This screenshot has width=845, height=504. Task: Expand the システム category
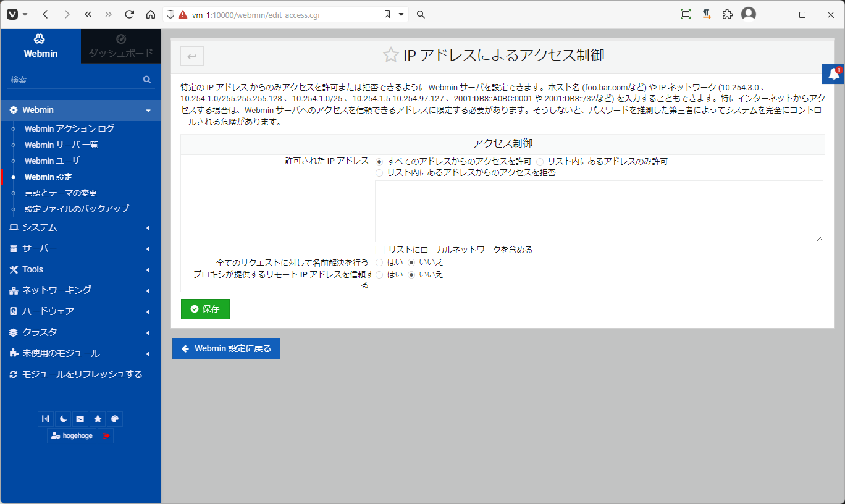click(80, 227)
